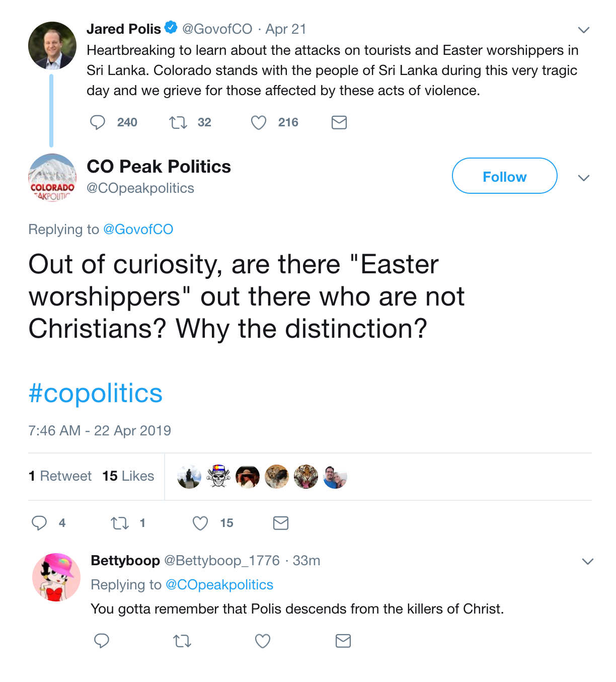
Task: Reply to Jared Polis's tweet
Action: click(98, 122)
